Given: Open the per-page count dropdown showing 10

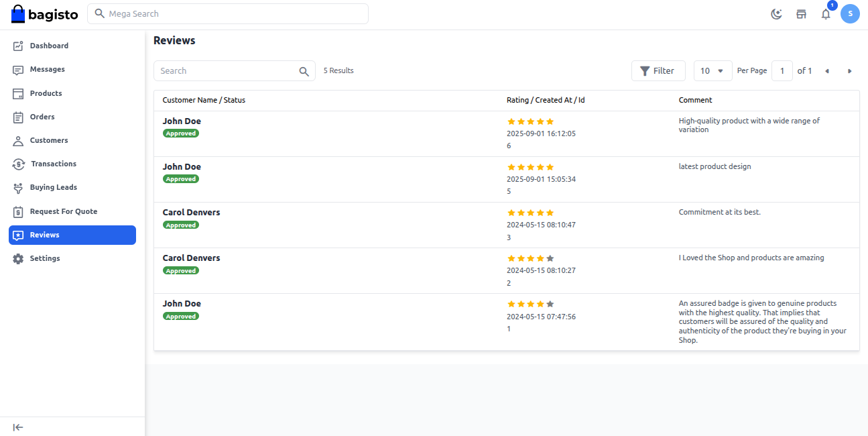Looking at the screenshot, I should [x=712, y=70].
